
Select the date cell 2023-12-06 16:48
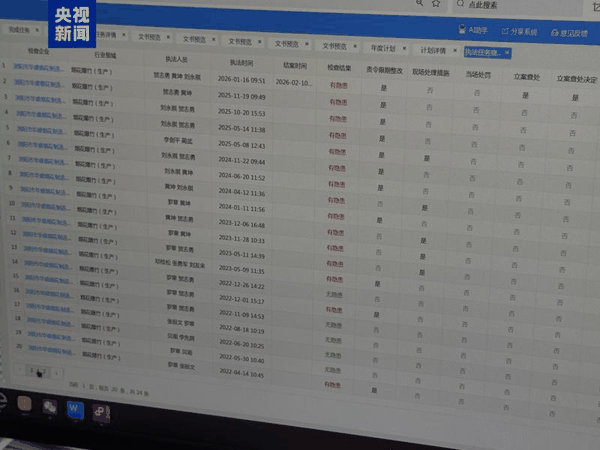point(241,224)
